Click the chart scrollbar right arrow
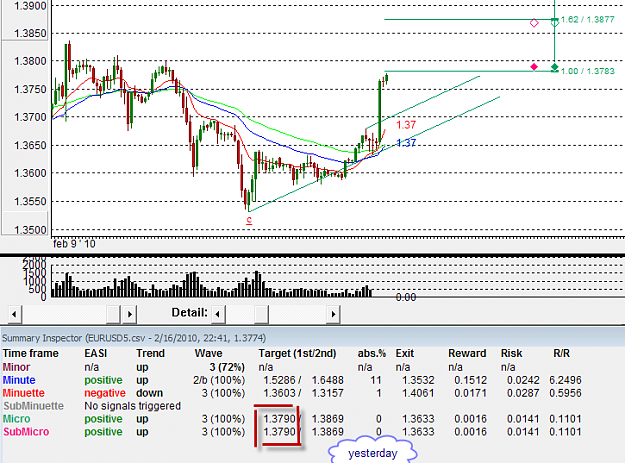Screen dimensions: 625x463 pos(130,314)
